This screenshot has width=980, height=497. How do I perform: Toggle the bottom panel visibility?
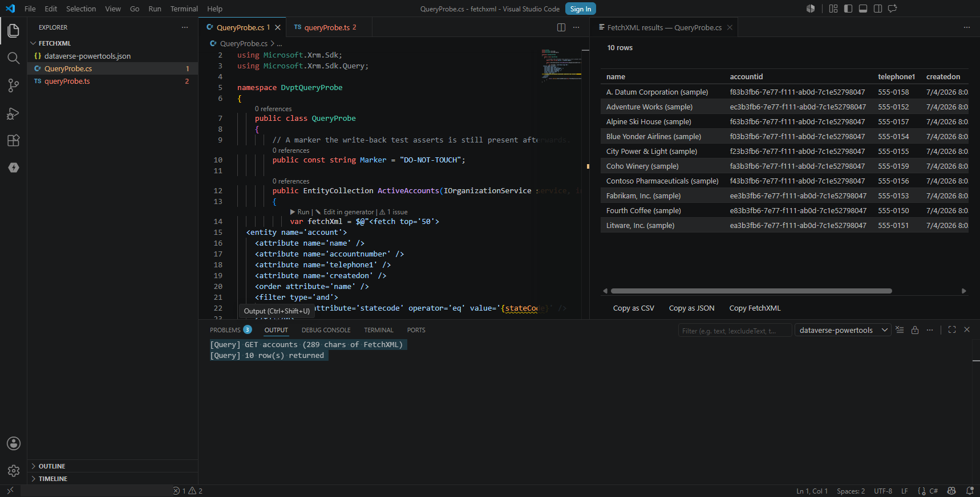pyautogui.click(x=863, y=9)
